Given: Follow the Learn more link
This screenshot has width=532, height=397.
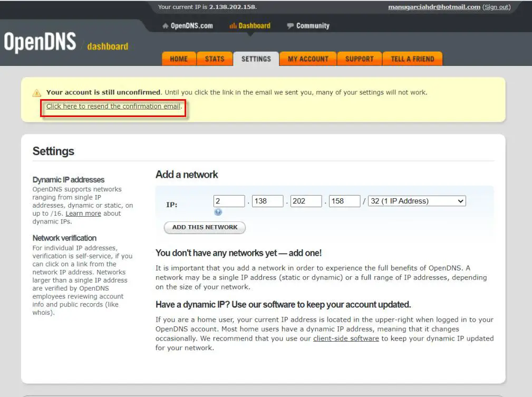Looking at the screenshot, I should click(83, 214).
